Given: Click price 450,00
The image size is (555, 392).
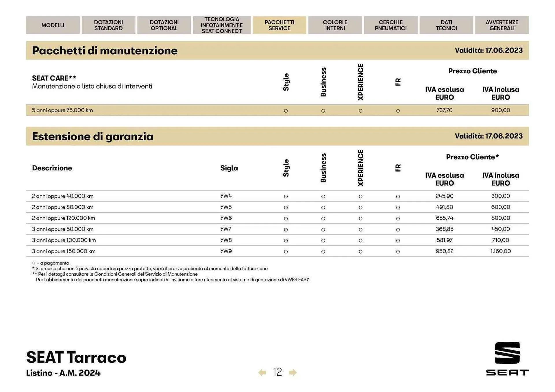Looking at the screenshot, I should [x=500, y=229].
